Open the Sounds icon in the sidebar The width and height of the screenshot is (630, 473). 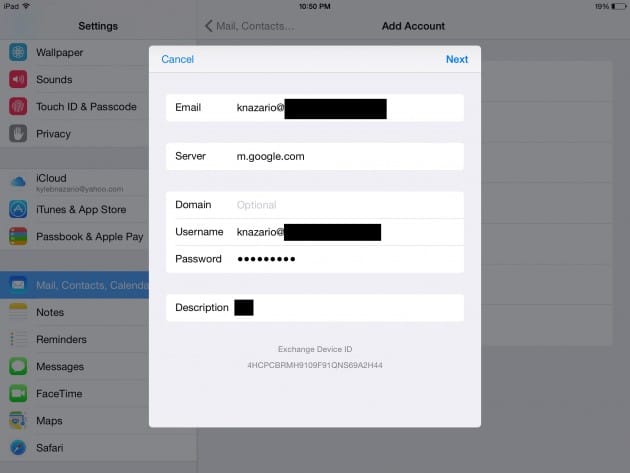(18, 79)
